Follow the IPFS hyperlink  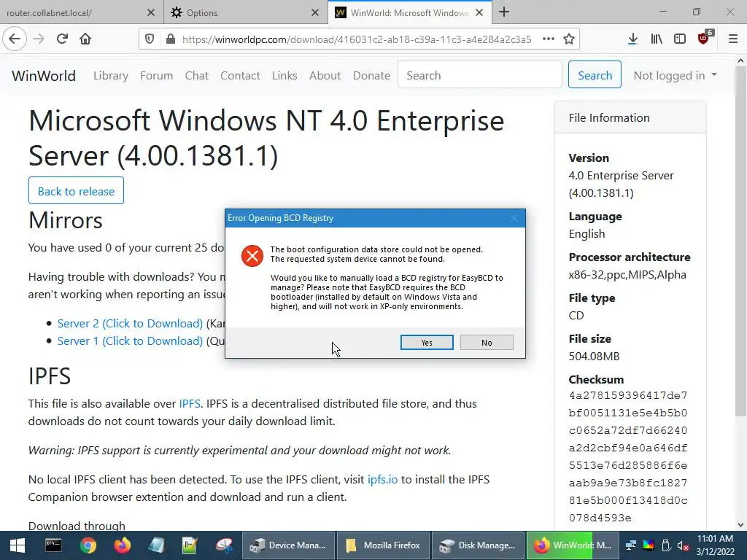[190, 404]
